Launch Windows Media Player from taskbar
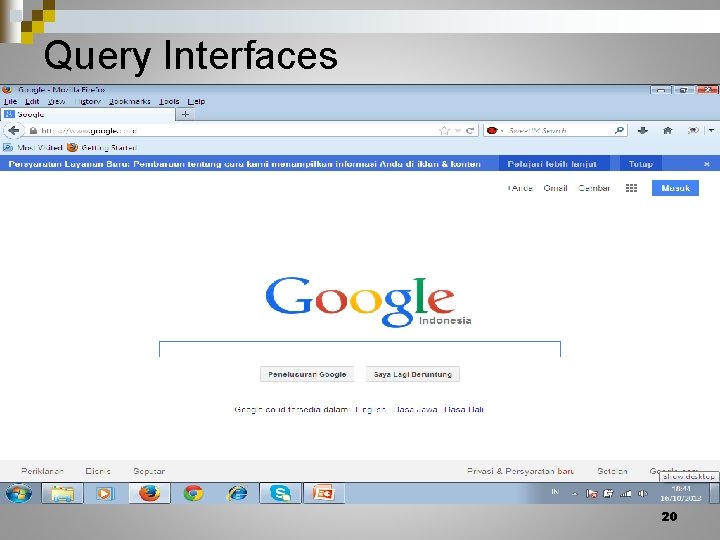This screenshot has width=720, height=540. 105,494
